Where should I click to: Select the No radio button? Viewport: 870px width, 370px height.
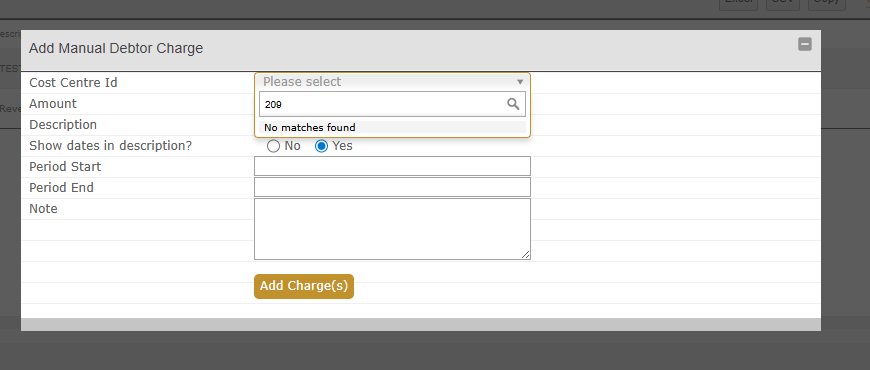tap(273, 146)
